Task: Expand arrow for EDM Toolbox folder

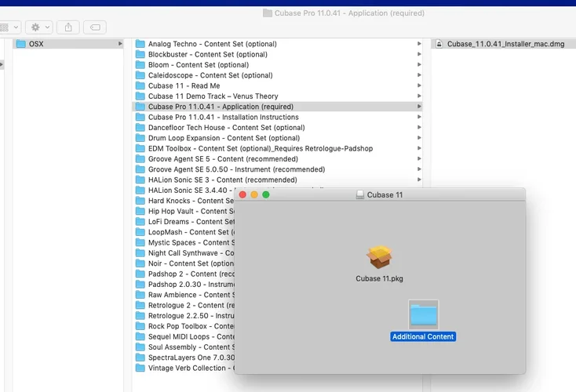Action: (x=419, y=148)
